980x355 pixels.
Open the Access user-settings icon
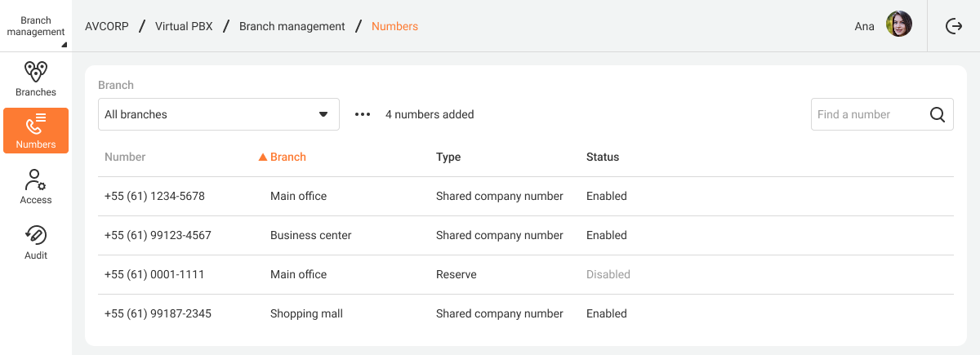36,180
